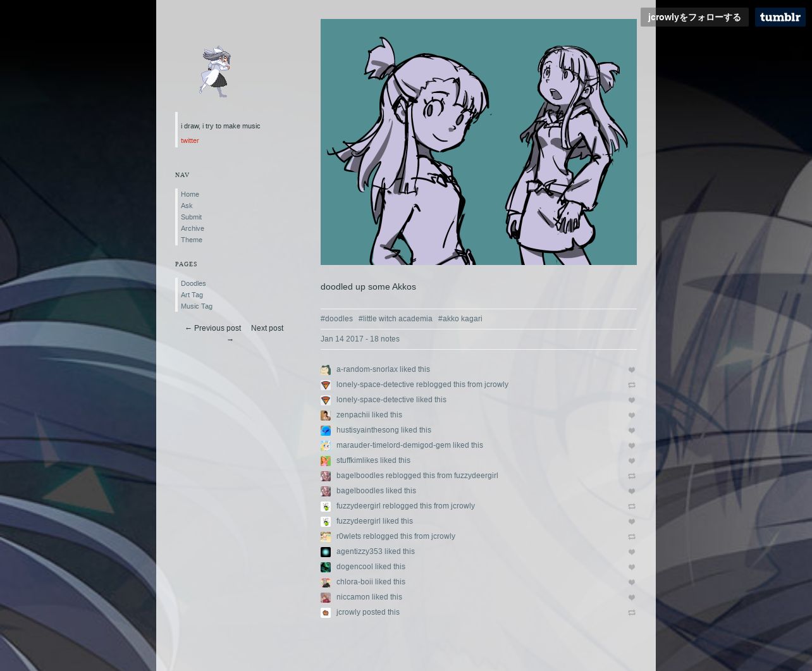Open zenpachii avatar icon
Screen dimensions: 812x671
click(x=326, y=416)
